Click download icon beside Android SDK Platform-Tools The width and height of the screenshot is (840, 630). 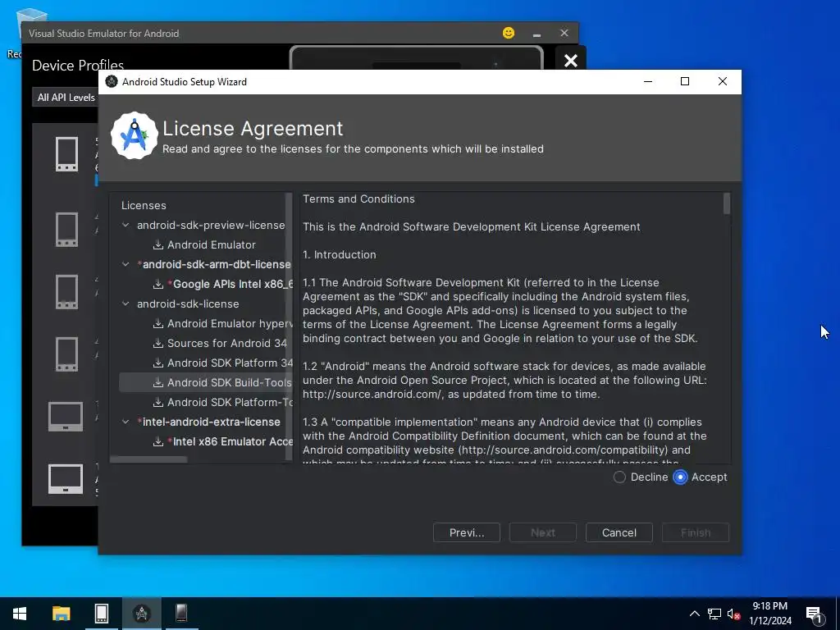point(158,402)
